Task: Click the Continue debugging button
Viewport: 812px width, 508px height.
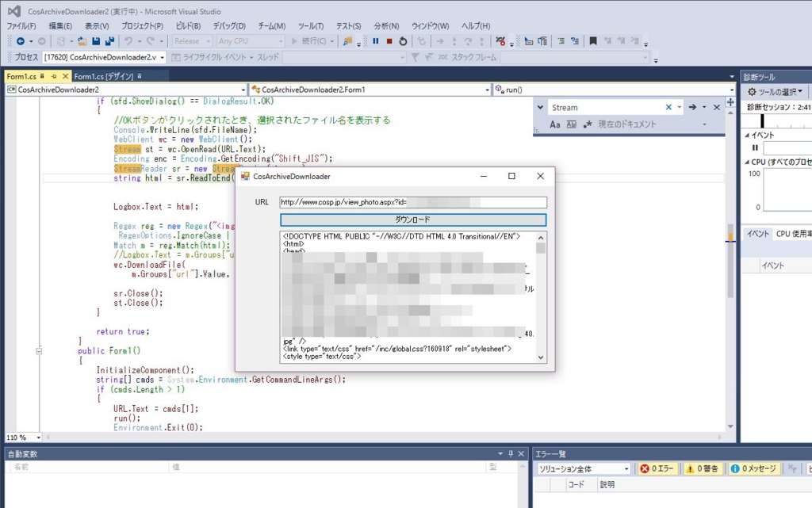Action: tap(308, 41)
